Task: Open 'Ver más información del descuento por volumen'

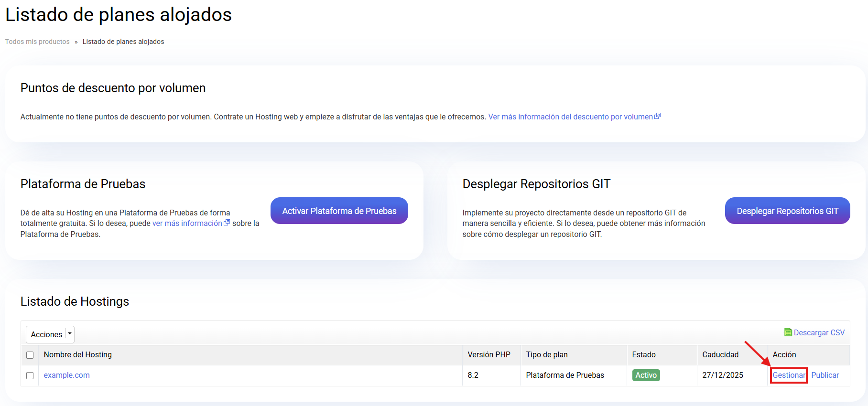Action: [x=570, y=117]
